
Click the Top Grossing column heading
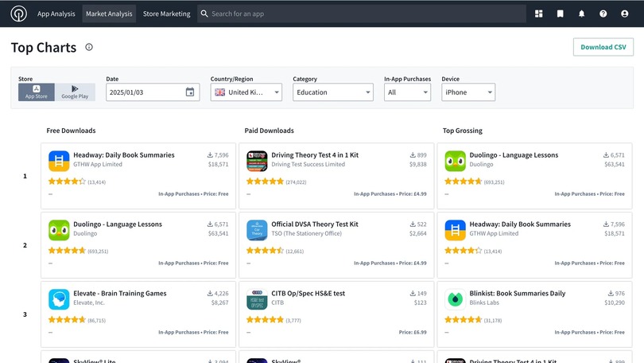tap(463, 131)
